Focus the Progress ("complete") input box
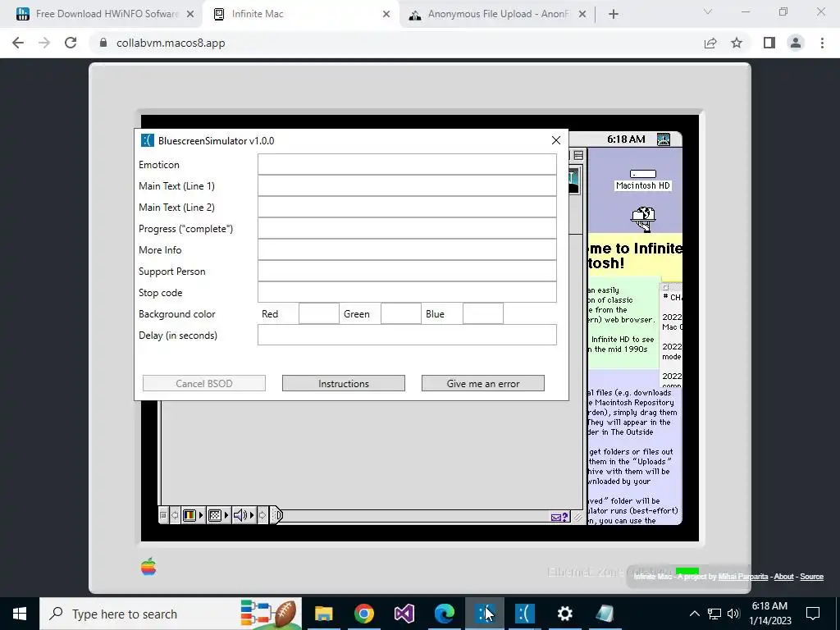Screen dimensions: 840x630 coord(407,229)
